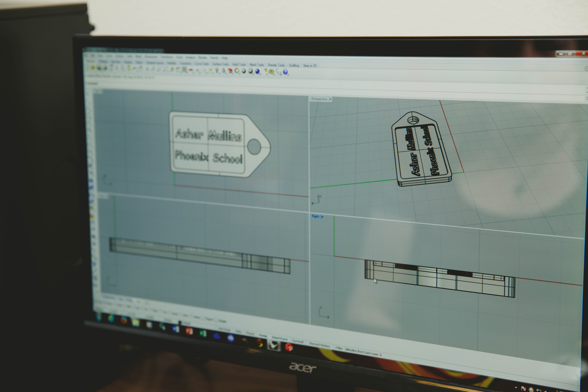The width and height of the screenshot is (588, 392).
Task: Open the Analyze menu
Action: [191, 57]
